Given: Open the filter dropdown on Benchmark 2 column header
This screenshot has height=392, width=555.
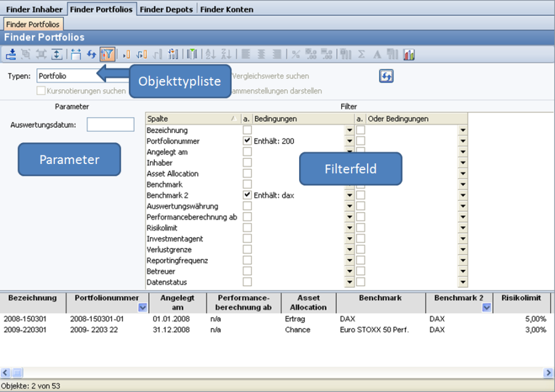Looking at the screenshot, I should 486,308.
